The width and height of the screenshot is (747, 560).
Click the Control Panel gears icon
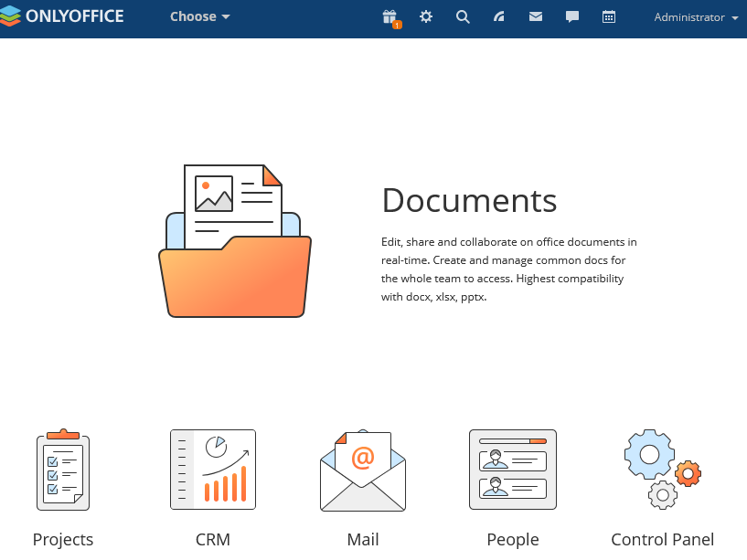(x=662, y=470)
